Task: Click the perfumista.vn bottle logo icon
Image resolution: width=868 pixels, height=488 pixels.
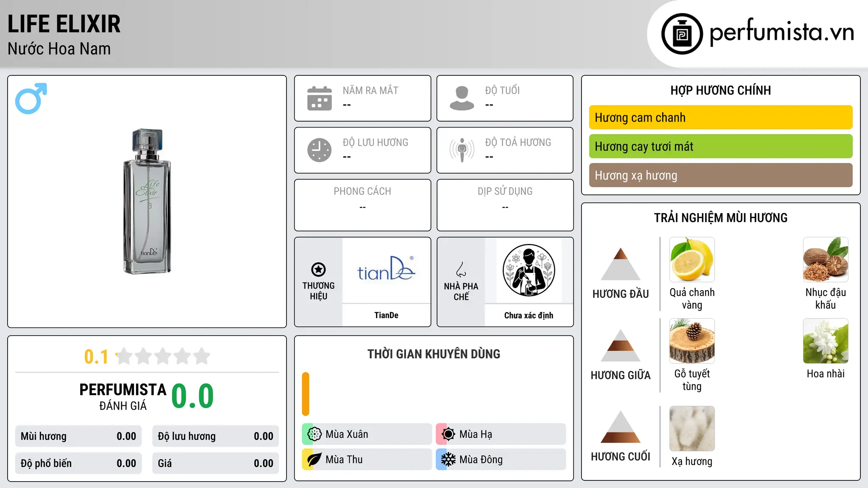Action: click(x=682, y=34)
